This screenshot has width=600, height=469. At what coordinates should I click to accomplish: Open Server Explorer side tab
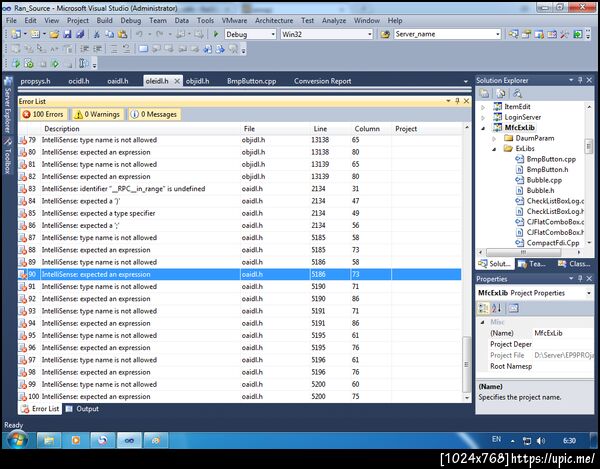(7, 106)
